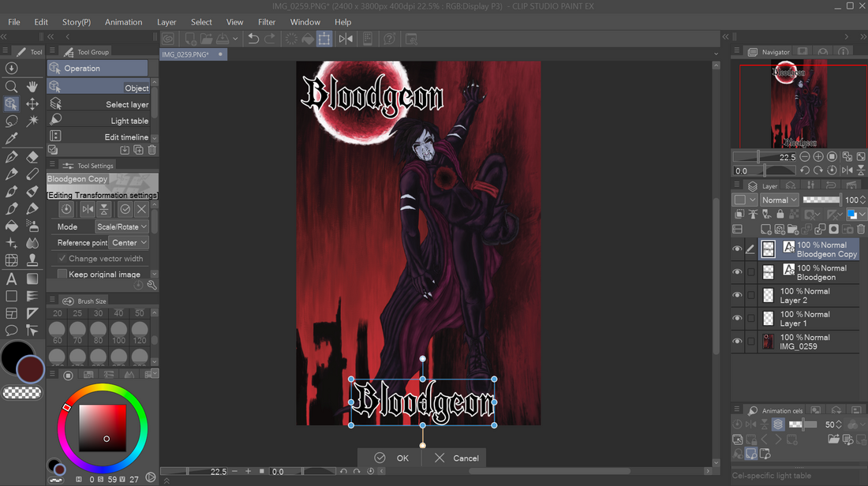Select the Object sub tool
The width and height of the screenshot is (868, 486).
99,88
